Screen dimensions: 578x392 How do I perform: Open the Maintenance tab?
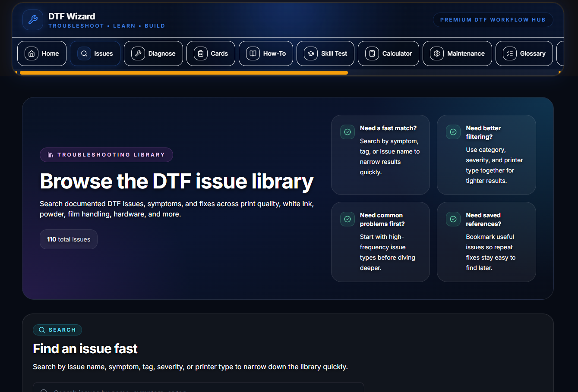pos(457,53)
